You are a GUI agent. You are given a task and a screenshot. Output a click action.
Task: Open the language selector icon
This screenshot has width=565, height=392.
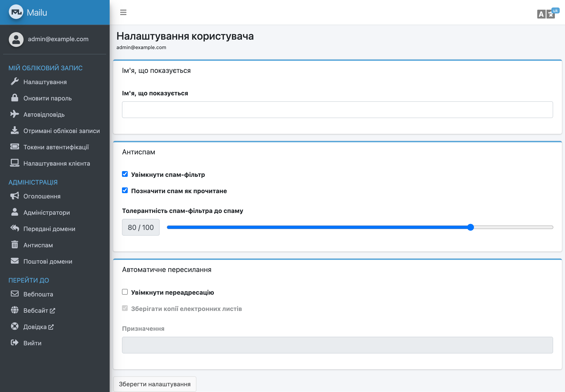(x=546, y=14)
